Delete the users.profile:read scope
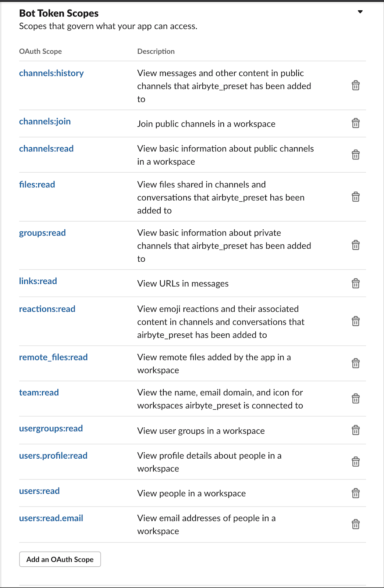Viewport: 384px width, 588px height. pos(356,462)
